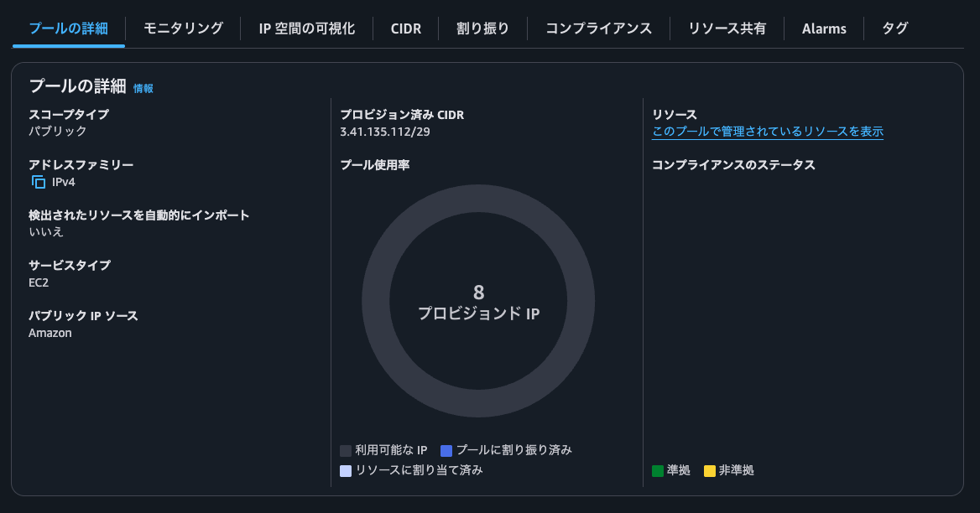This screenshot has width=980, height=513.
Task: Select the CIDR tab
Action: coord(405,28)
